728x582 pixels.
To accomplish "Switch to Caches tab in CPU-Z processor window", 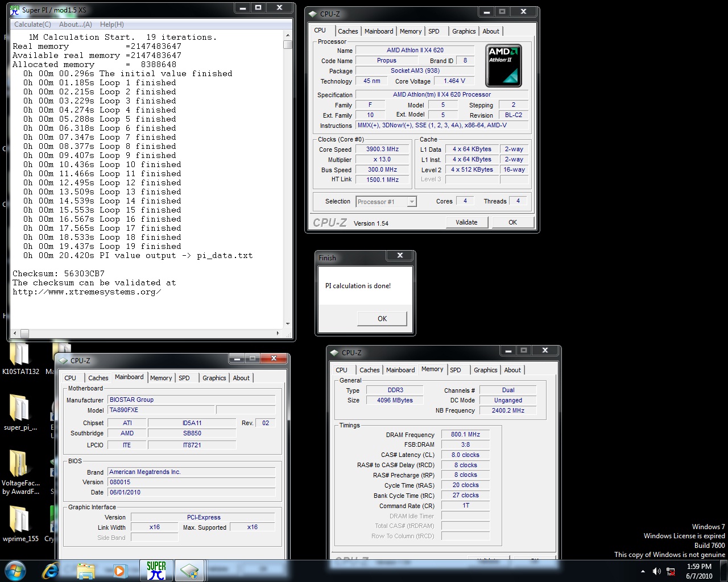I will coord(348,31).
